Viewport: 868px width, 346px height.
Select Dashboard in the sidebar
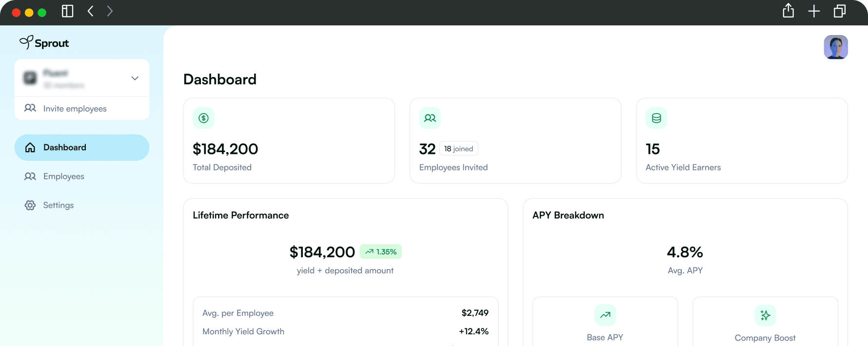click(x=82, y=148)
